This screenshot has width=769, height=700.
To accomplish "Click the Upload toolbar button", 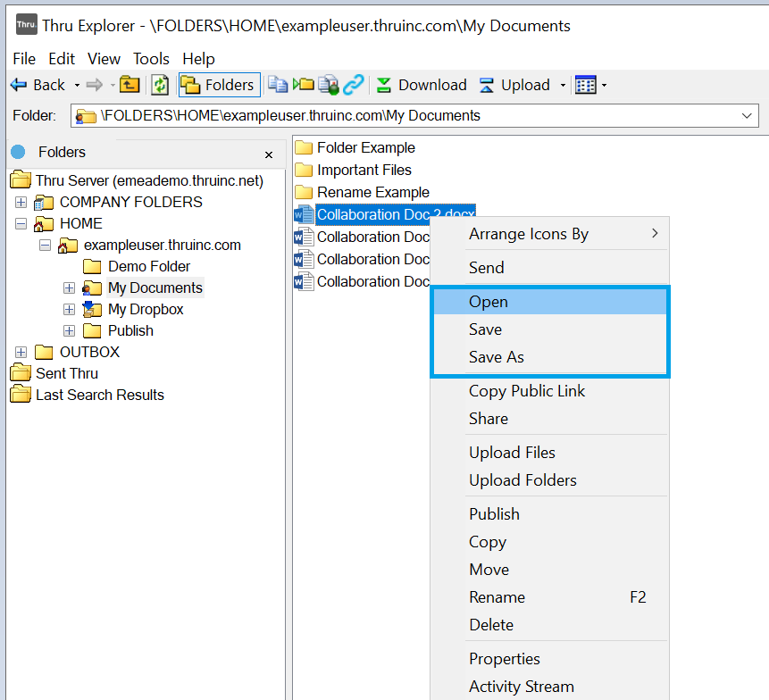I will pyautogui.click(x=515, y=85).
